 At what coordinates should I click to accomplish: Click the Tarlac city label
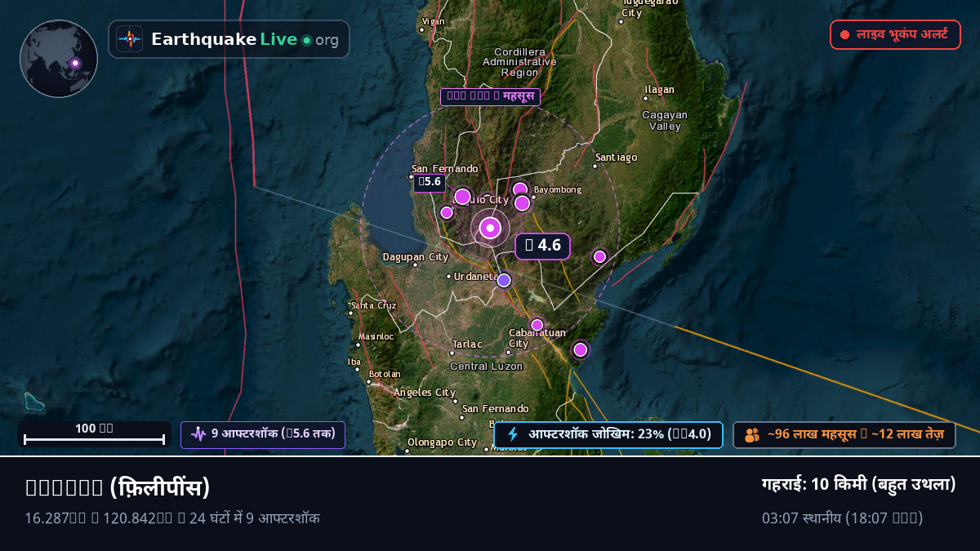click(468, 344)
